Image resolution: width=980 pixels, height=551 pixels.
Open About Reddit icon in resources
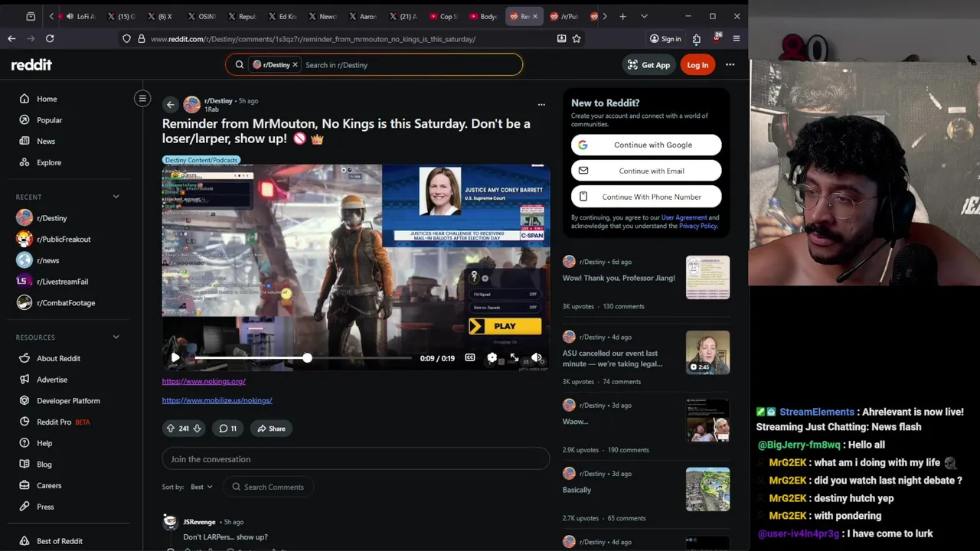[24, 358]
